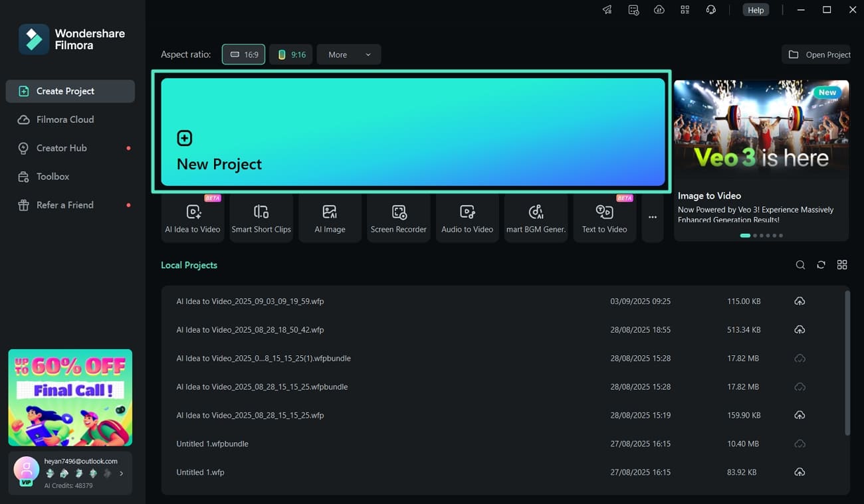The image size is (864, 504).
Task: Launch Smart Short Clips tool
Action: tap(261, 218)
